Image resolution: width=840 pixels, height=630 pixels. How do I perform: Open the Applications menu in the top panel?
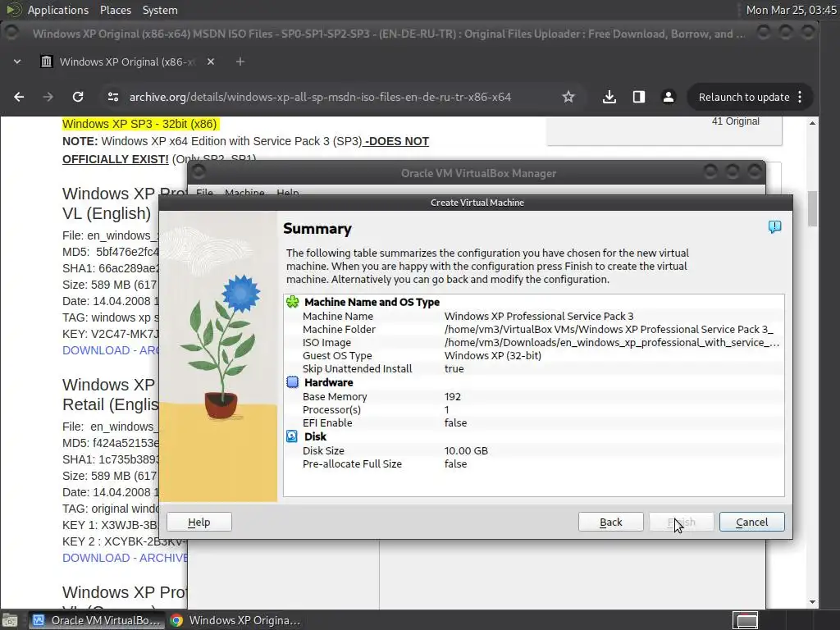click(x=58, y=10)
